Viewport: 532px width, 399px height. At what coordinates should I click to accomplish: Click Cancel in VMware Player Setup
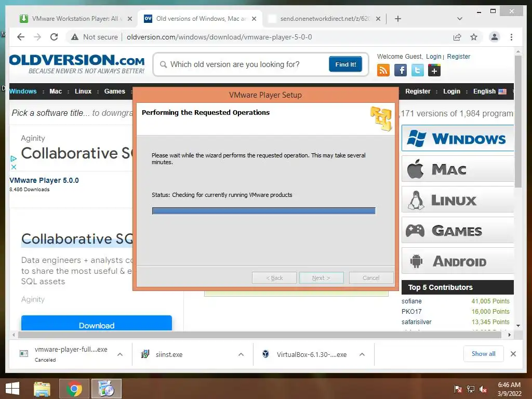371,278
